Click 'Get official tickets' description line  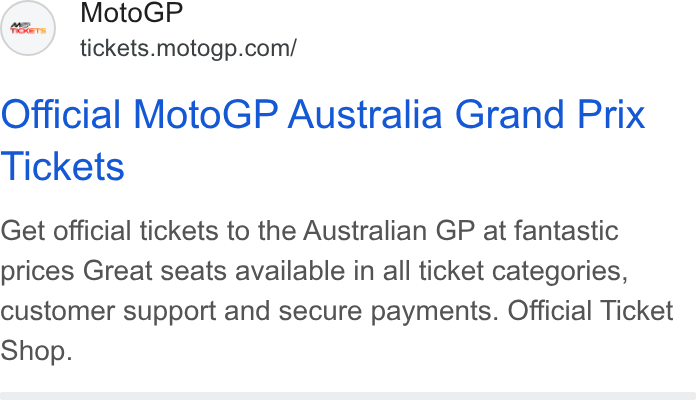pos(309,231)
